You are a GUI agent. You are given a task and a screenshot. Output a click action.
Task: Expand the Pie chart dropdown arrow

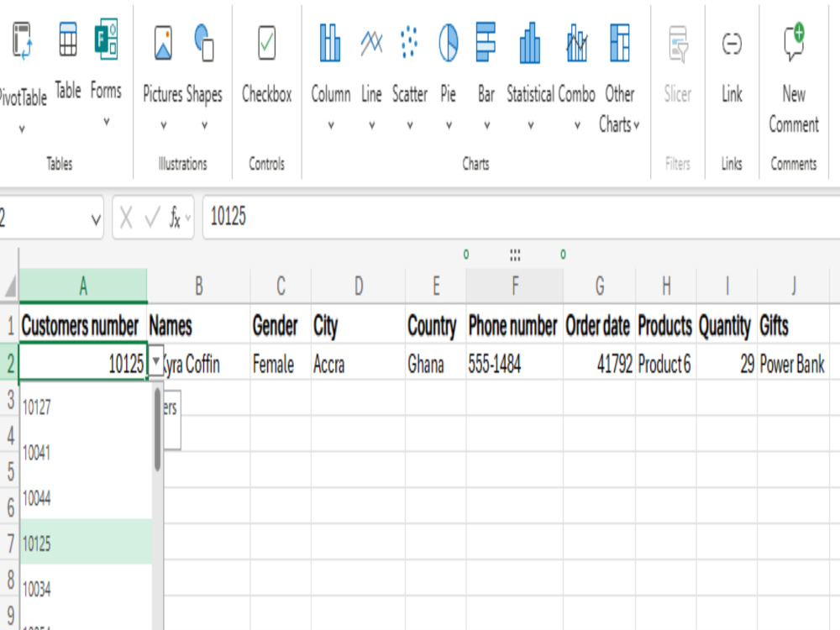(x=449, y=125)
